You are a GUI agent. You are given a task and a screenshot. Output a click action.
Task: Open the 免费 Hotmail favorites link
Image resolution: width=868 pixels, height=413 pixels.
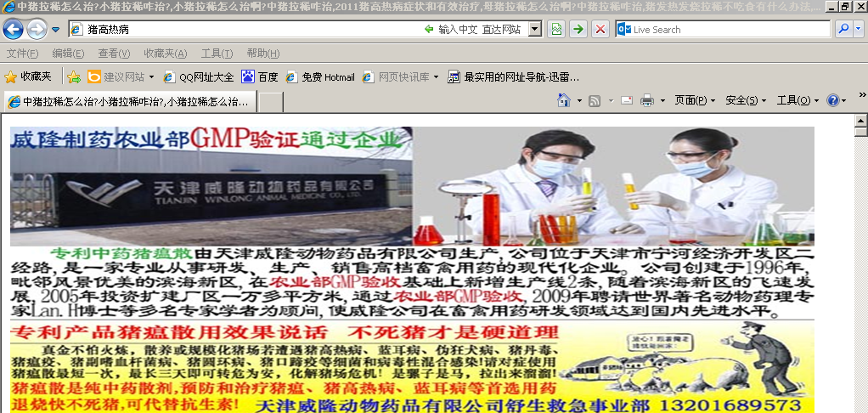[320, 77]
